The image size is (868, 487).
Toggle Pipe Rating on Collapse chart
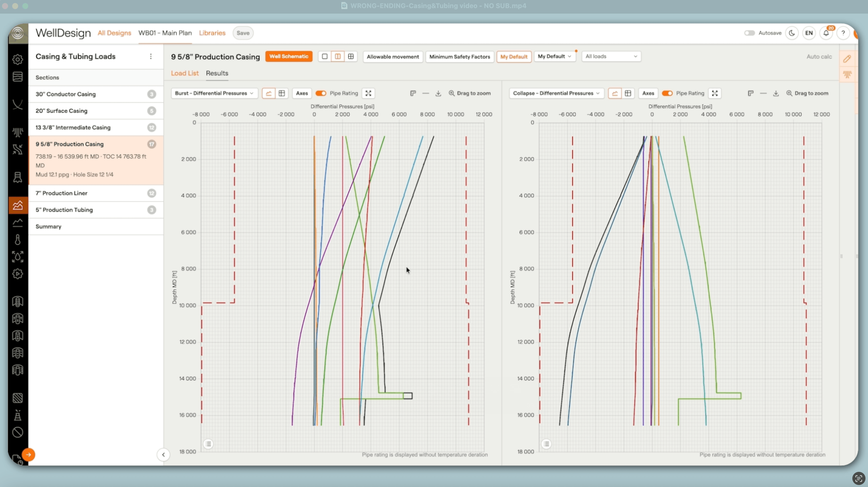tap(667, 93)
